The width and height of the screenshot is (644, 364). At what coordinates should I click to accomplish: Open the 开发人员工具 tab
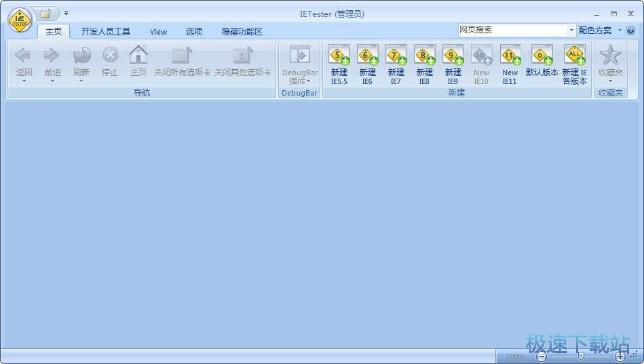(106, 32)
